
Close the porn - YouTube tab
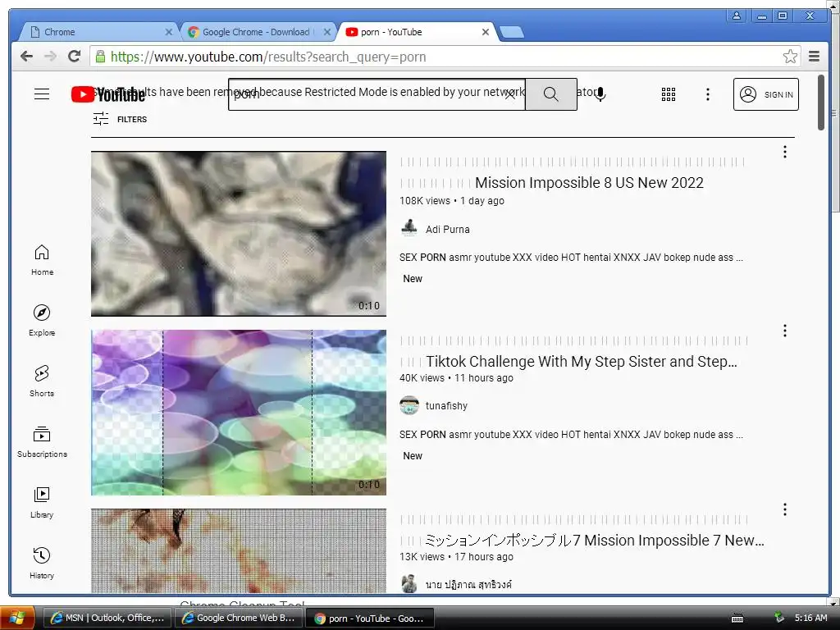(x=486, y=32)
